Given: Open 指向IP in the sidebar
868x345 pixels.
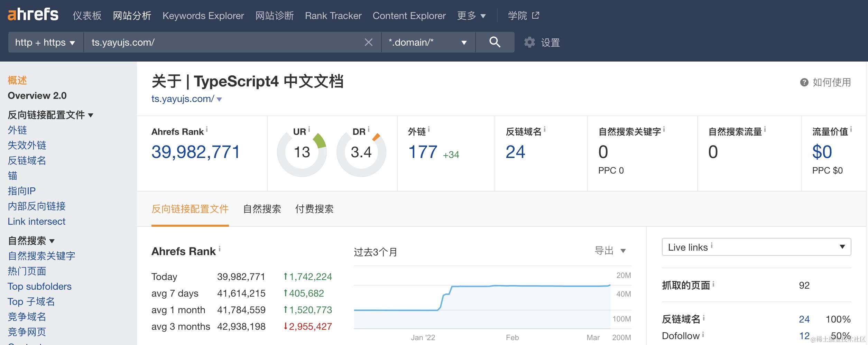Looking at the screenshot, I should click(x=22, y=191).
